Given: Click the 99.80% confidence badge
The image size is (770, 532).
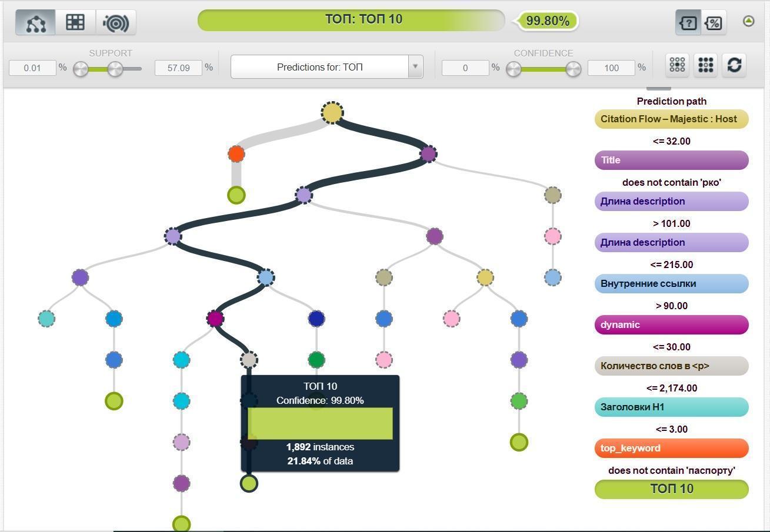Looking at the screenshot, I should pyautogui.click(x=547, y=21).
